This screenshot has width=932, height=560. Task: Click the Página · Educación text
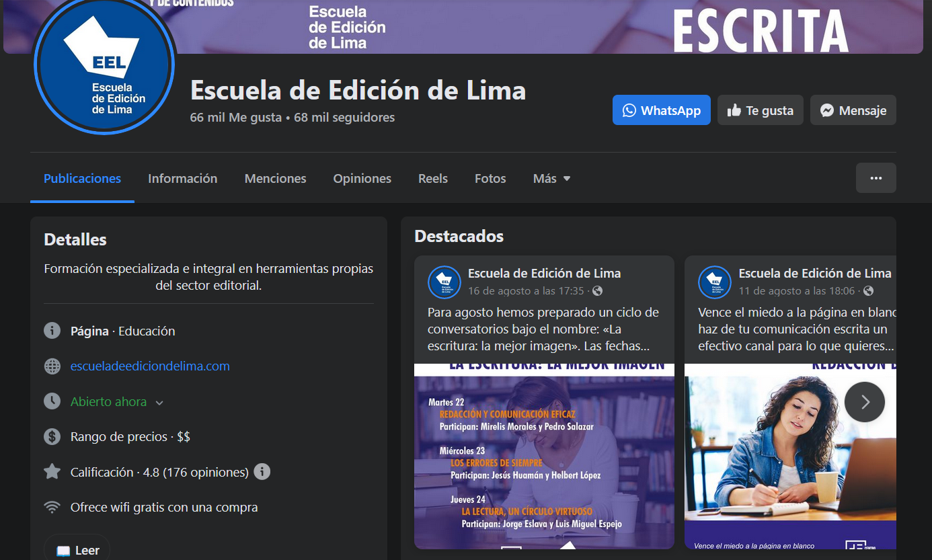point(123,331)
